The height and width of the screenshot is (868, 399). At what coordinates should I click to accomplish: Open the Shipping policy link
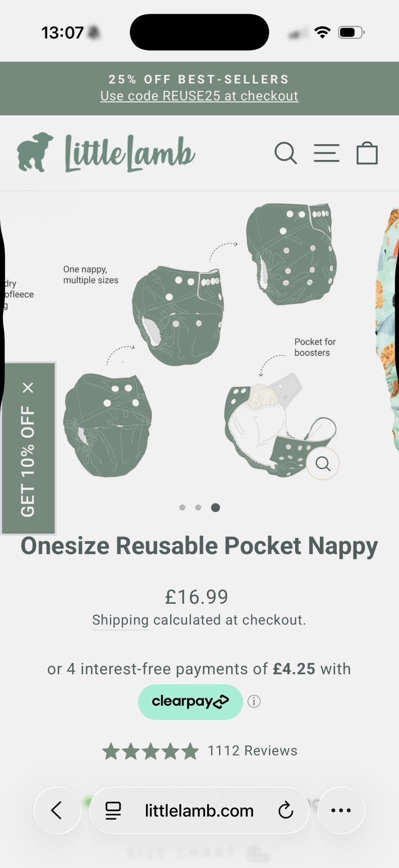coord(120,620)
